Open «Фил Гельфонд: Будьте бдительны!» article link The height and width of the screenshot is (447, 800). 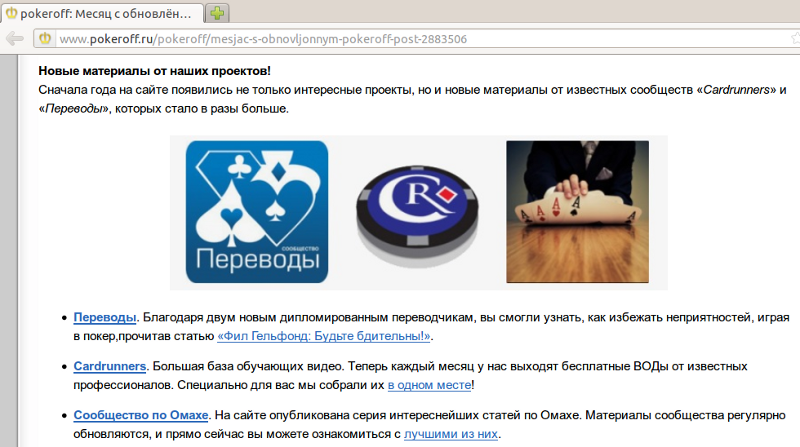(324, 336)
